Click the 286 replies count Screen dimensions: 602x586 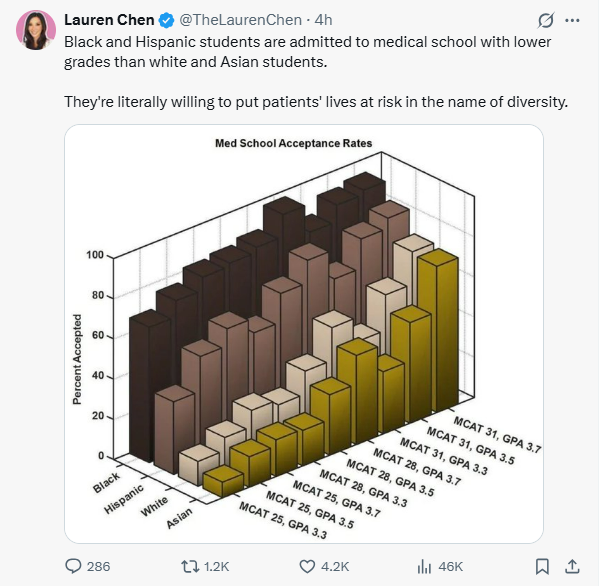(98, 566)
